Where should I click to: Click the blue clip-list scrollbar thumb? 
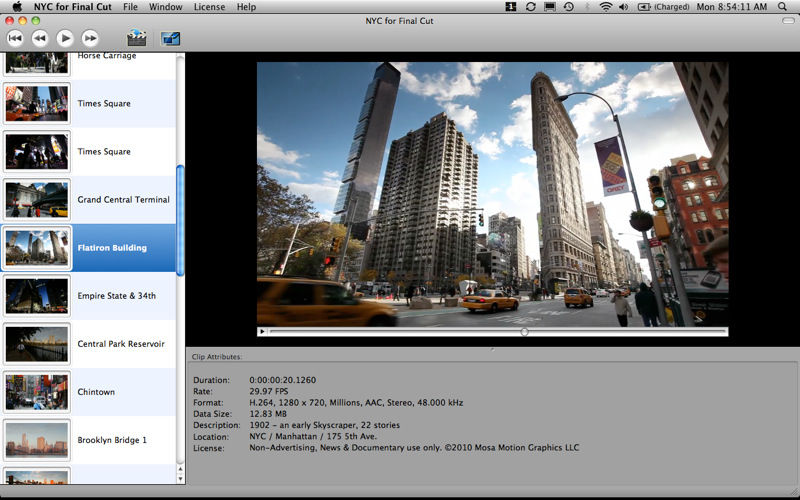(x=180, y=220)
